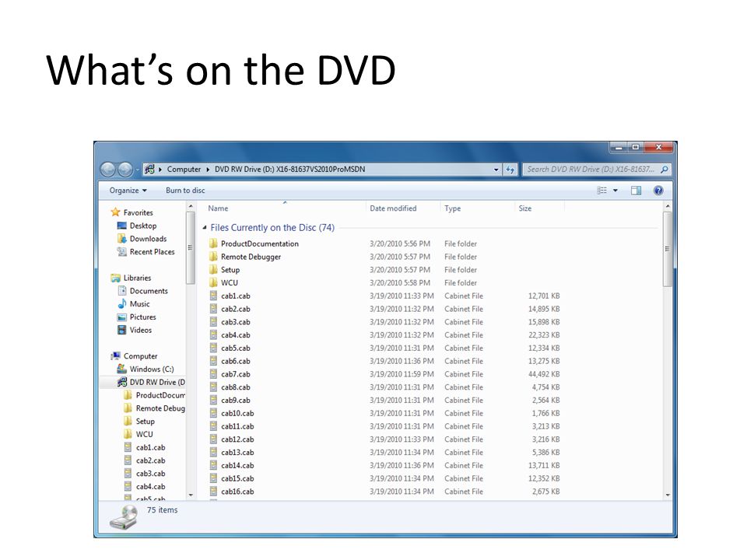The height and width of the screenshot is (560, 747).
Task: Click the DVD drive icon in details pane
Action: [x=124, y=518]
